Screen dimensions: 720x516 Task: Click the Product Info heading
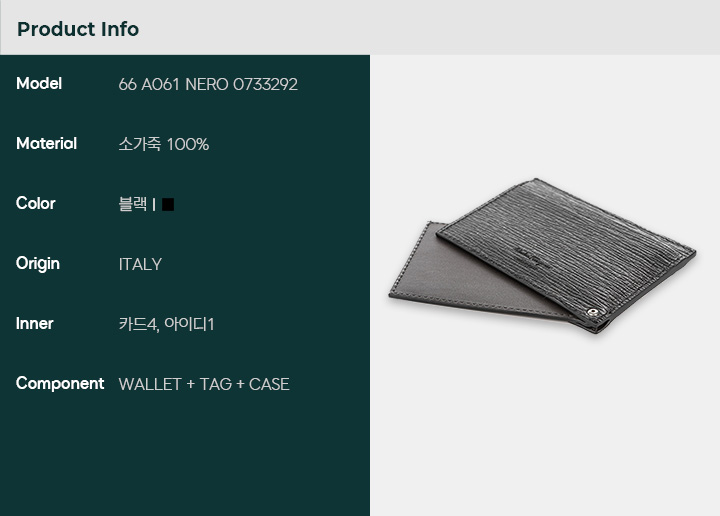tap(78, 29)
